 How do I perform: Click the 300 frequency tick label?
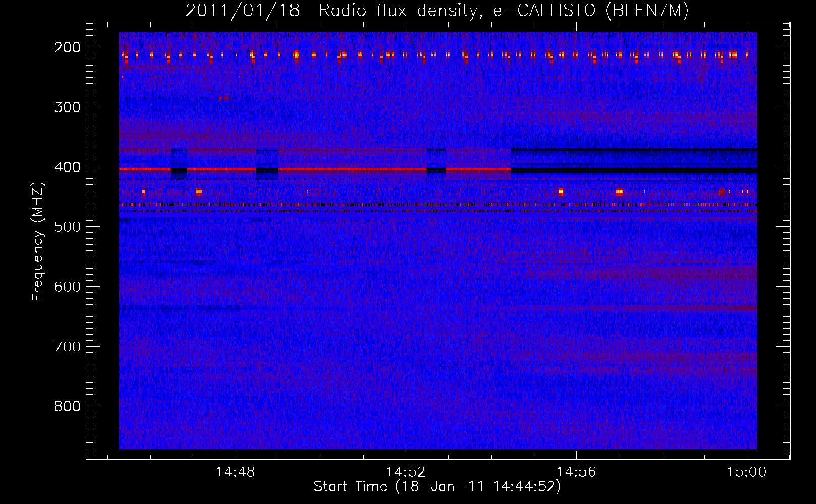68,107
